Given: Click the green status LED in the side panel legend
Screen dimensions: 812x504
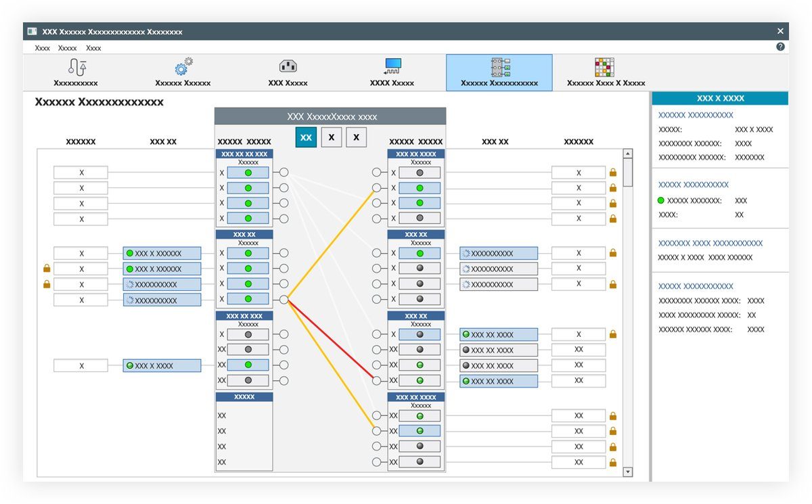Looking at the screenshot, I should coord(658,200).
